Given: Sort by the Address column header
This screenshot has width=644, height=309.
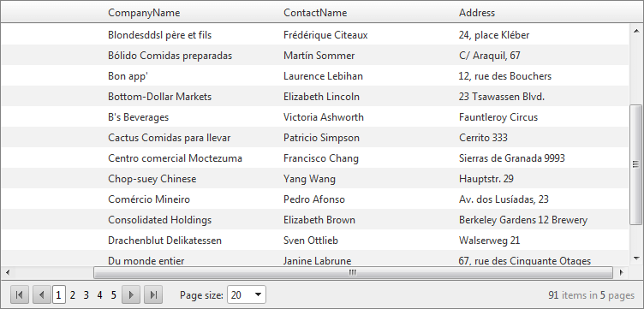Looking at the screenshot, I should [477, 13].
